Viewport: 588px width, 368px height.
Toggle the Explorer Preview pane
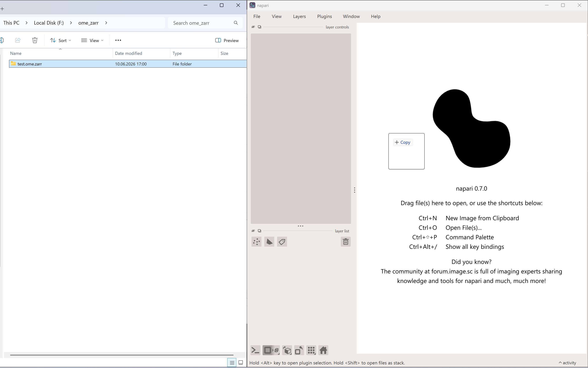tap(227, 40)
